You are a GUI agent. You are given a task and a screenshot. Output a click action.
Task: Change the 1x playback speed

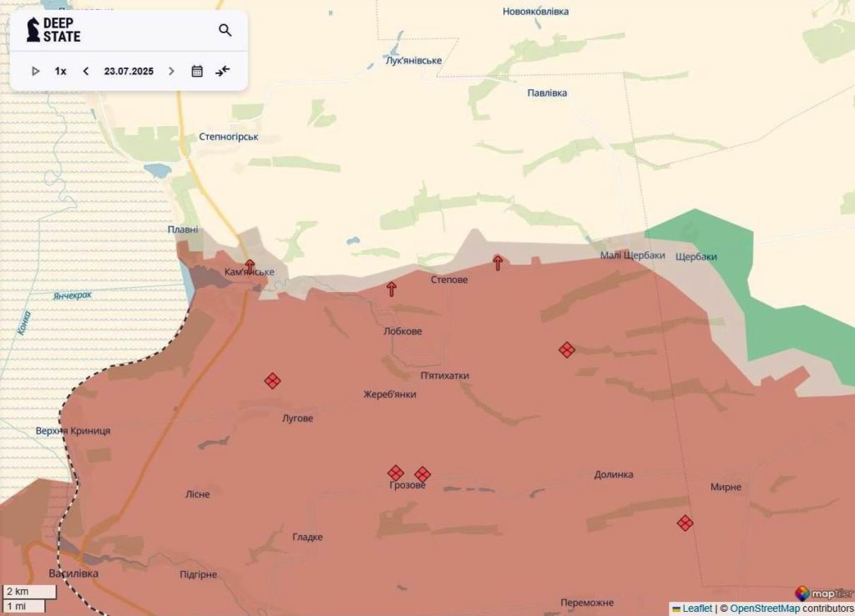[x=60, y=72]
